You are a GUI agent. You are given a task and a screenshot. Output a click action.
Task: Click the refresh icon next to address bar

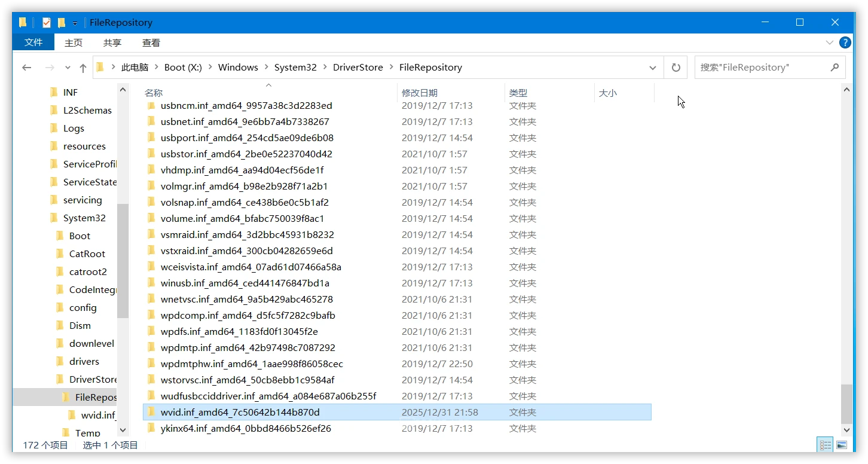[676, 67]
